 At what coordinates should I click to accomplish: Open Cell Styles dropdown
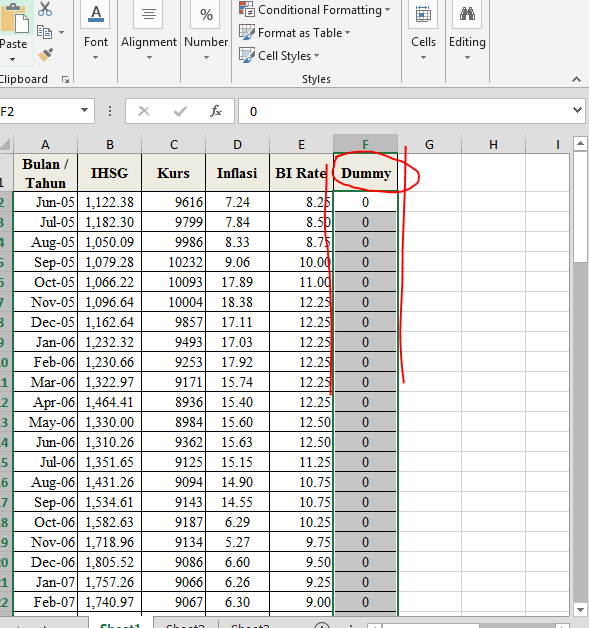click(x=316, y=55)
